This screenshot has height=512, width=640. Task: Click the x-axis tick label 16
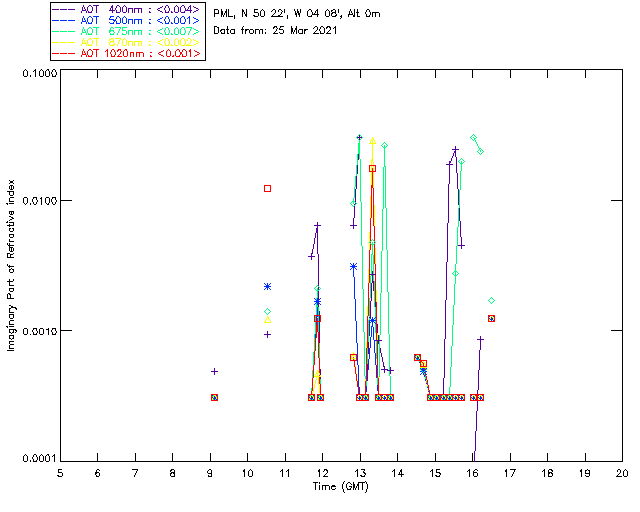473,473
